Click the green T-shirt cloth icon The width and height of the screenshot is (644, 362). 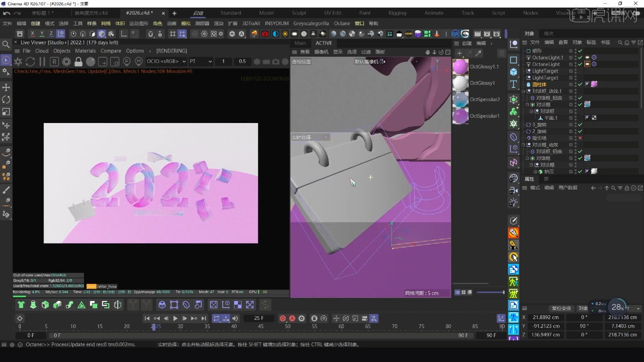click(21, 305)
